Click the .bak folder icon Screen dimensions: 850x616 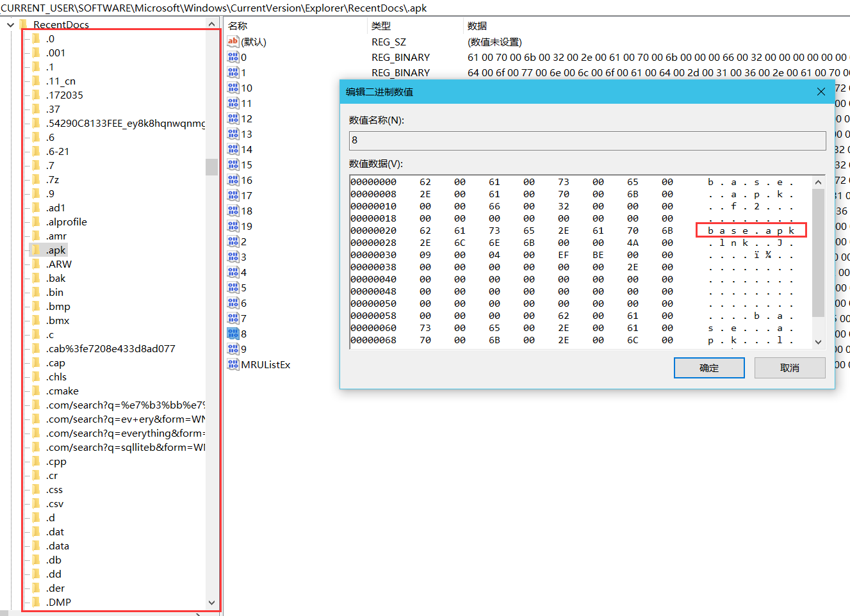[37, 279]
